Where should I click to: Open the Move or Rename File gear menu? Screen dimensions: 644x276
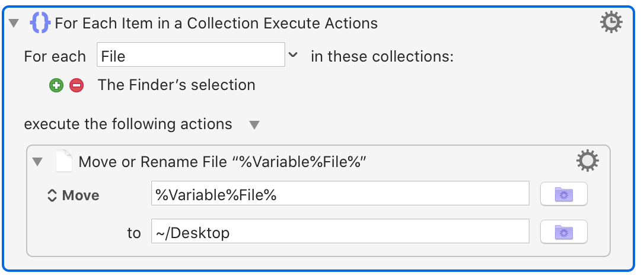pos(587,161)
